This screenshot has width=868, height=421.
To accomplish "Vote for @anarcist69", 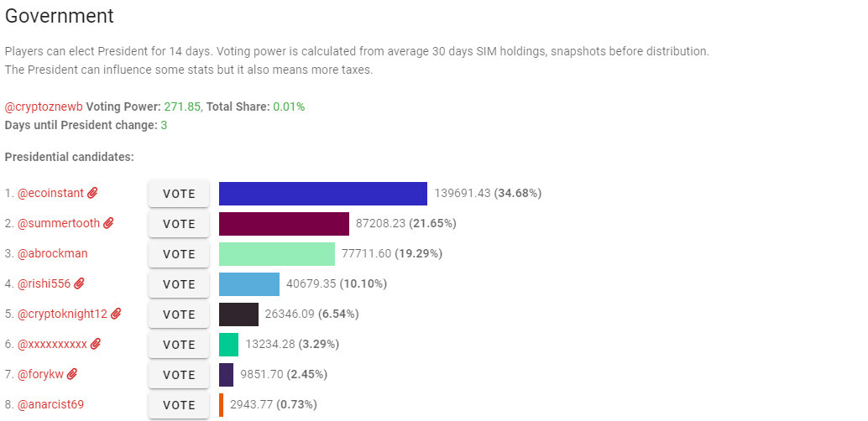I will [x=179, y=405].
